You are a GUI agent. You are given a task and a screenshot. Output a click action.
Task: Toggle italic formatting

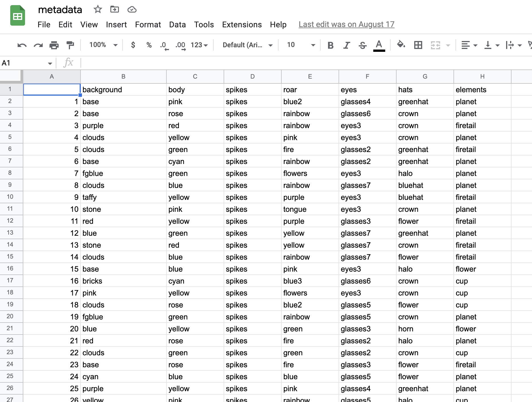[347, 45]
